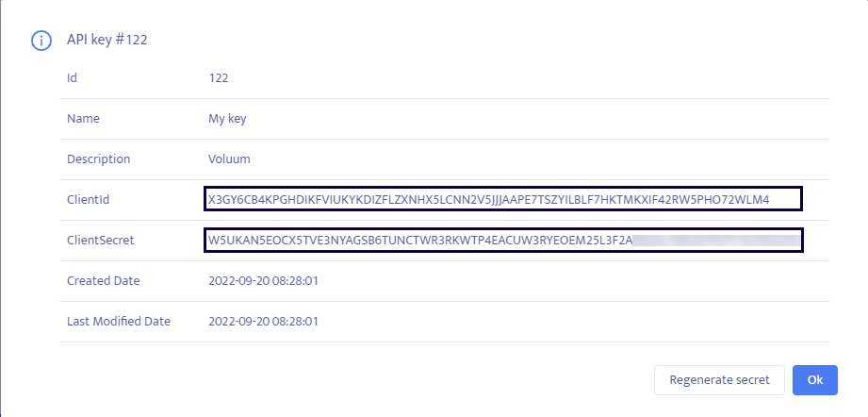Select the Last Modified Date timestamp value
Viewport: 868px width, 417px height.
point(263,322)
